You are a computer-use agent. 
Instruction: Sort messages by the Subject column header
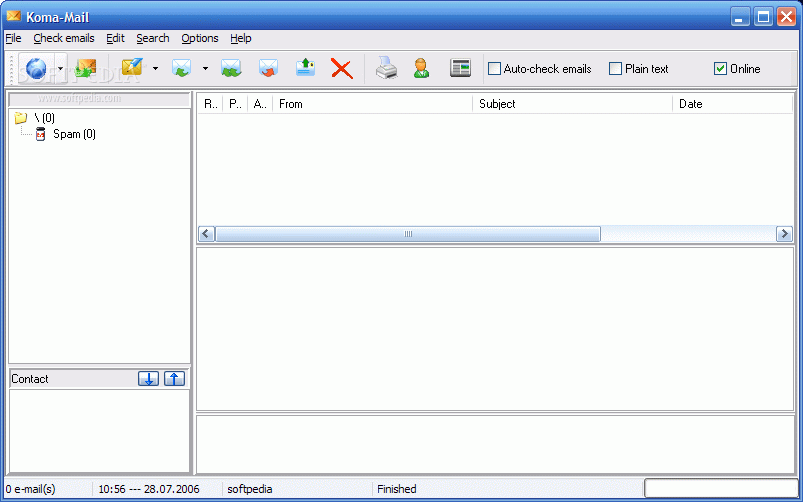click(x=572, y=104)
